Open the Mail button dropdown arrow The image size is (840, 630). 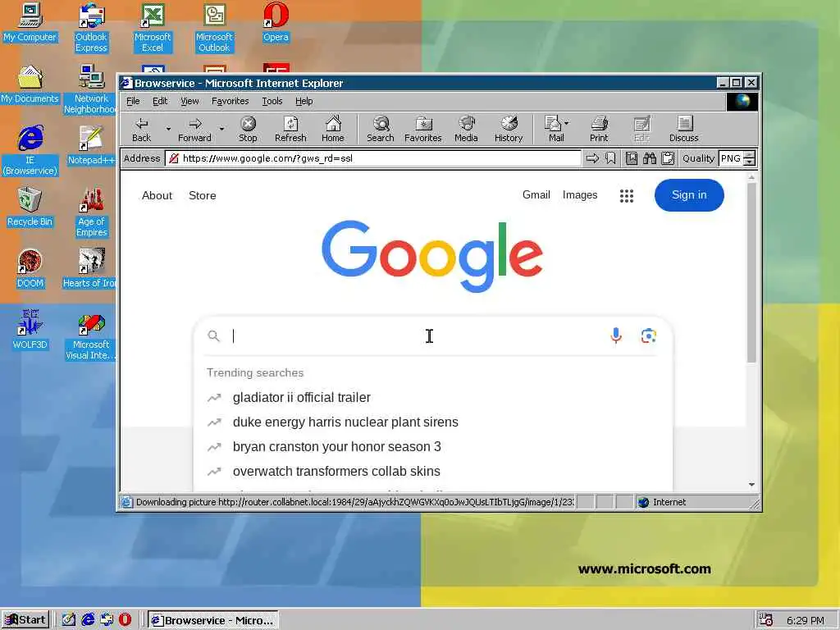coord(567,123)
